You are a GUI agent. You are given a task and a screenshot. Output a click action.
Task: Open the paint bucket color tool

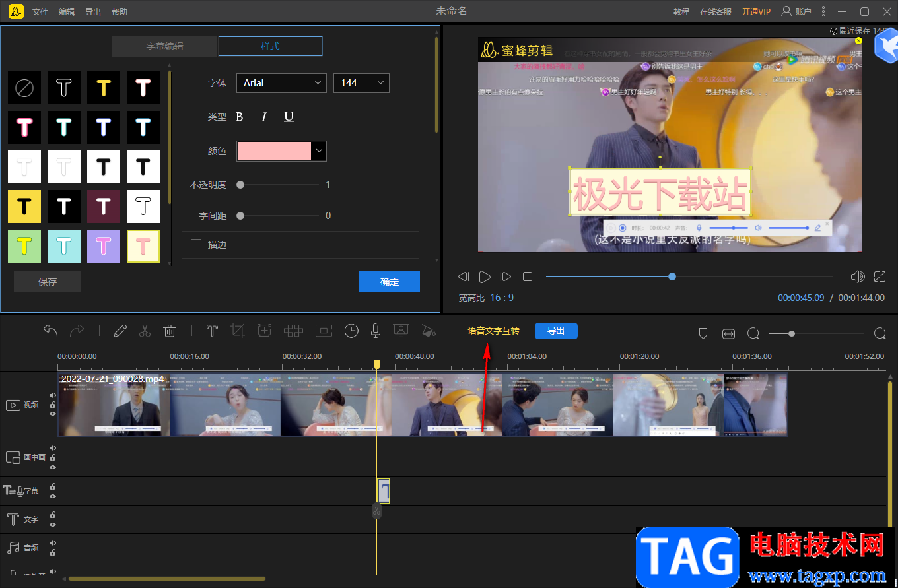pyautogui.click(x=429, y=331)
